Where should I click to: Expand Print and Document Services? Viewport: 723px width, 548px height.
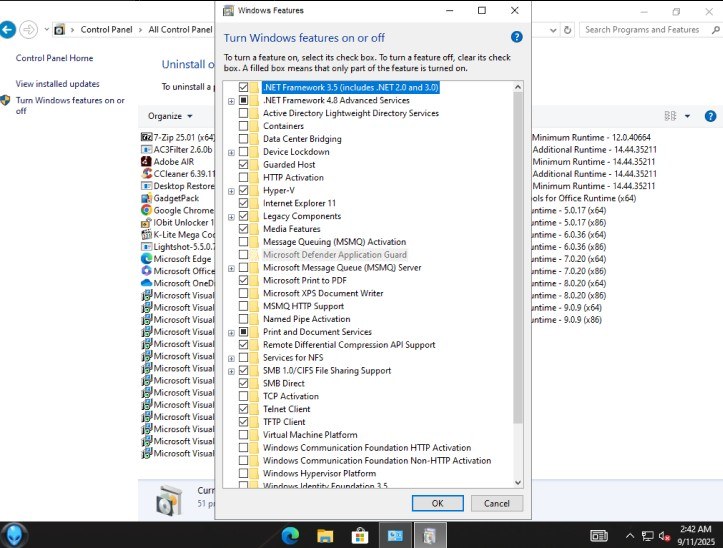point(231,333)
